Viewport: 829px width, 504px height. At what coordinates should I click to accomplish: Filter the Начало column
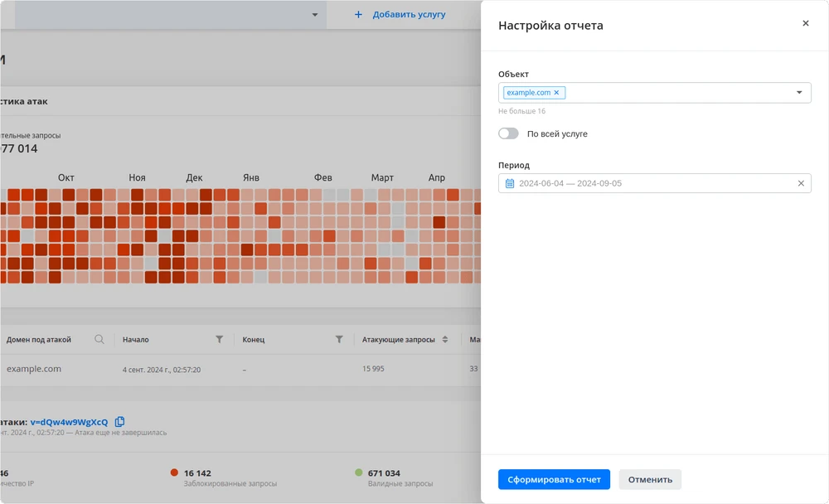(220, 339)
